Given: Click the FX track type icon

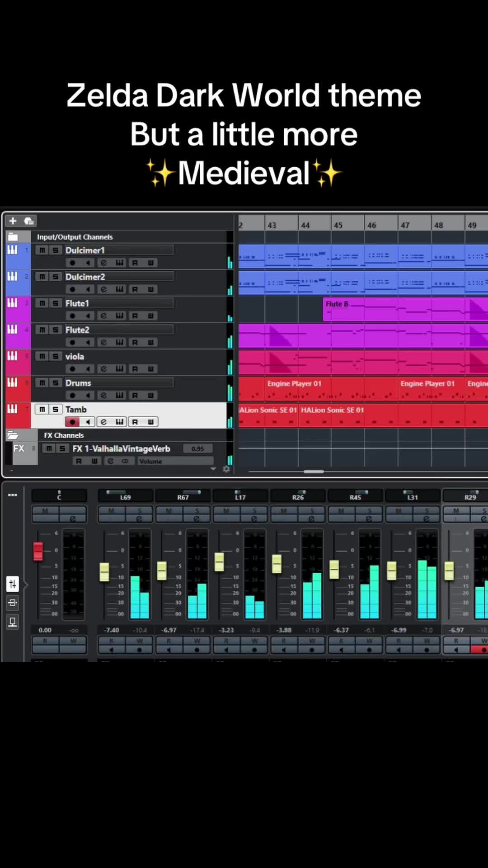Looking at the screenshot, I should coord(19,448).
